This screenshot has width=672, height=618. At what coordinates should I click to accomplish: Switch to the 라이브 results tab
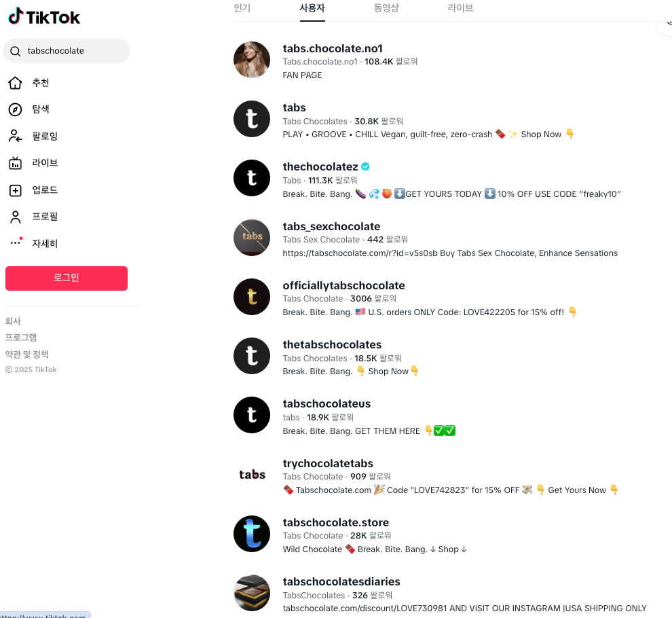pos(460,7)
